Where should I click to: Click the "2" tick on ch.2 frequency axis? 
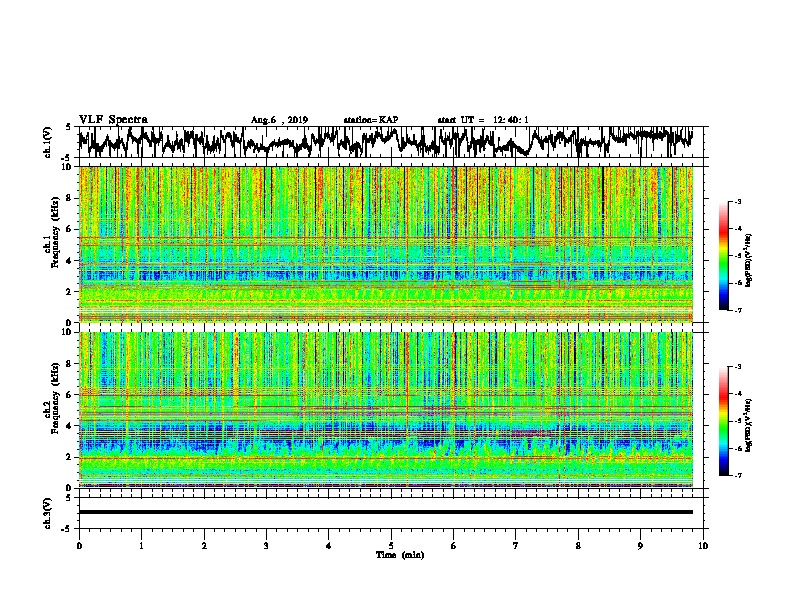click(69, 457)
